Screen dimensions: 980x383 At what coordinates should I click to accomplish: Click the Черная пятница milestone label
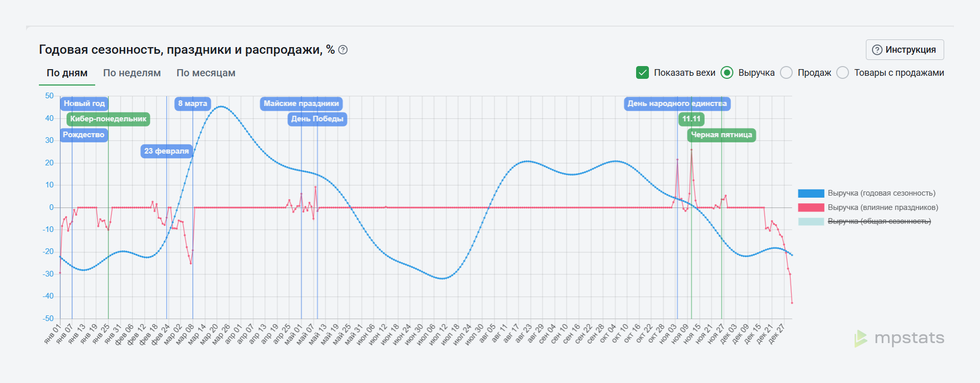coord(722,135)
